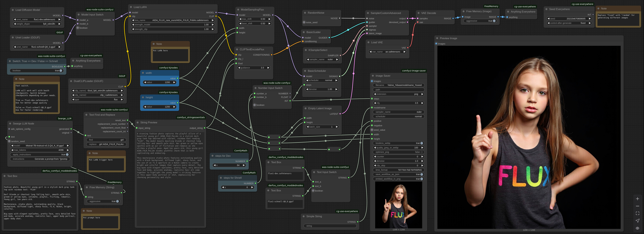Screen dimensions: 644x234
Task: Click the fit view frame icon
Action: tap(638, 213)
